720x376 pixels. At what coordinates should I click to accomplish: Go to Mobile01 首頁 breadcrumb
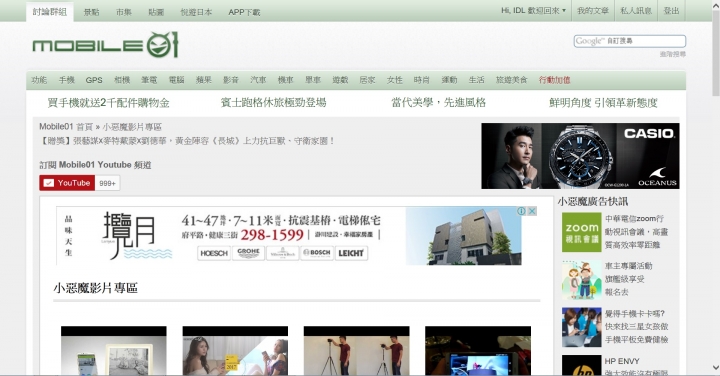click(x=66, y=127)
